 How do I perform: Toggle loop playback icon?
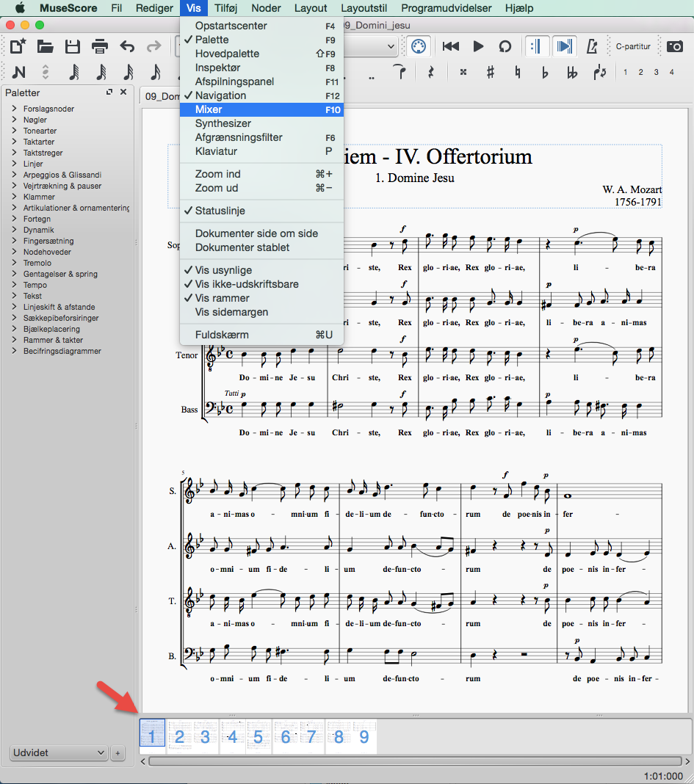click(x=505, y=46)
